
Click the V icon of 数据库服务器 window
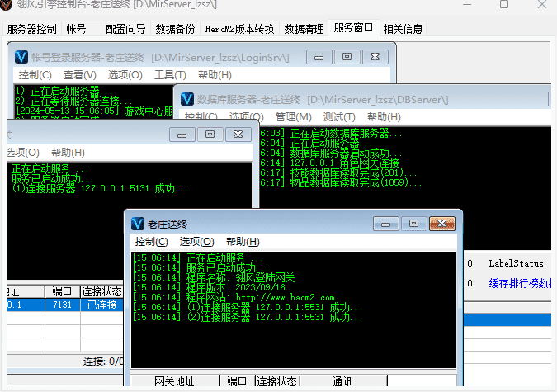pos(187,99)
